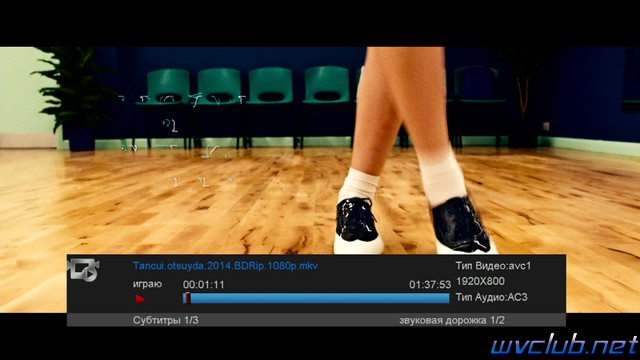Click the right black patent shoe in video
Image resolution: width=640 pixels, height=360 pixels.
click(461, 225)
